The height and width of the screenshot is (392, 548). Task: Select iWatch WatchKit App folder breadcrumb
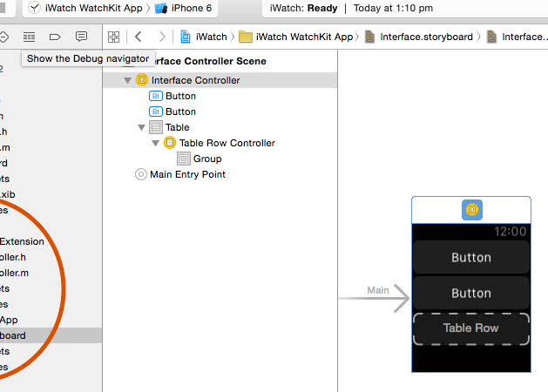coord(296,37)
